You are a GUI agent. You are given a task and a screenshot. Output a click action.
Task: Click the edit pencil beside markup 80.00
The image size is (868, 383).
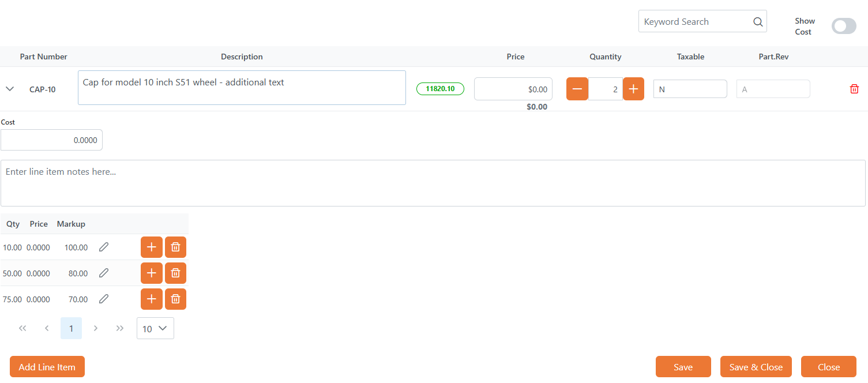103,273
